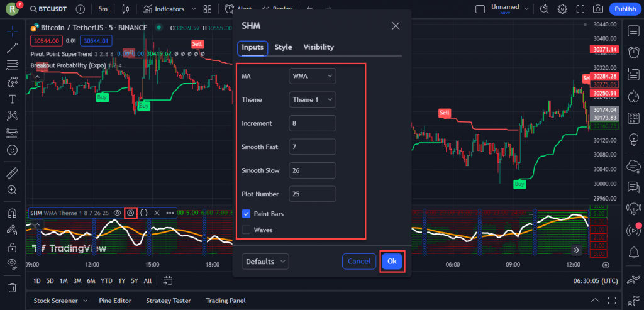Enable the Waves checkbox
Viewport: 644px width, 310px height.
tap(246, 230)
